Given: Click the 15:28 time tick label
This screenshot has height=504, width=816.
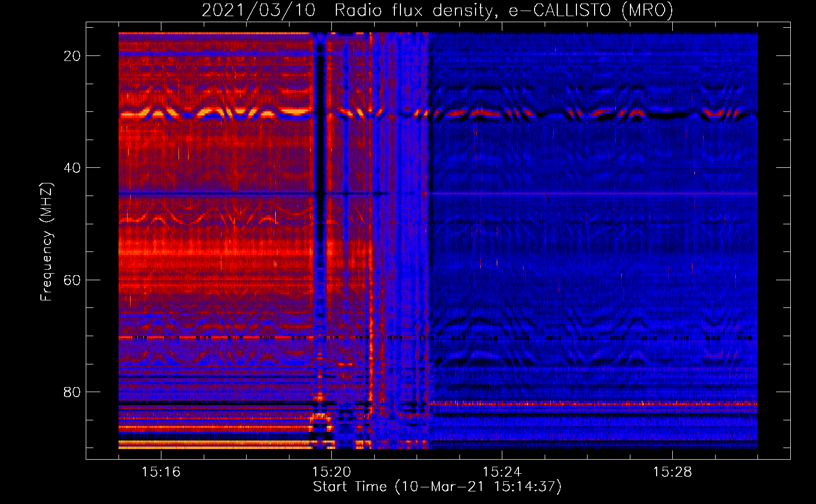Looking at the screenshot, I should pyautogui.click(x=672, y=472).
